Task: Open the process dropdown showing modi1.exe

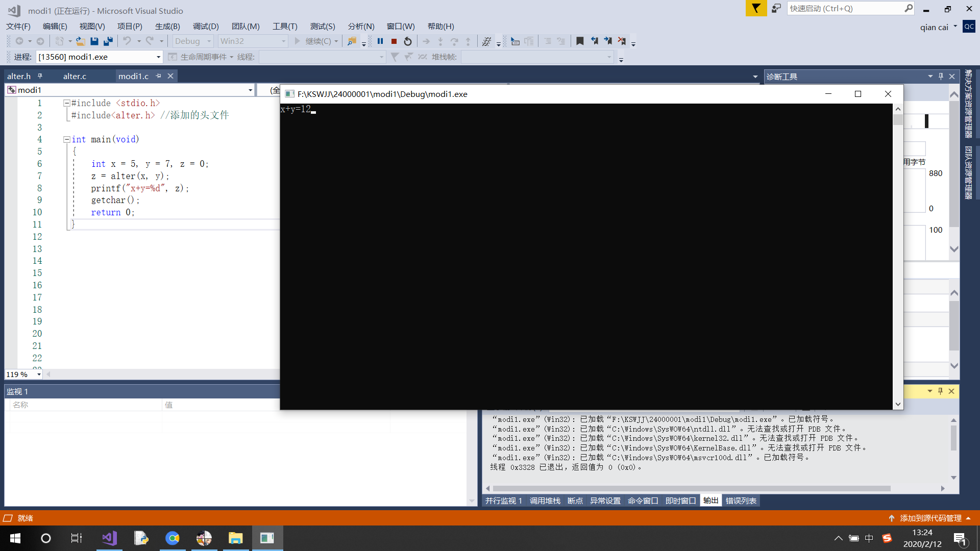Action: click(x=158, y=57)
